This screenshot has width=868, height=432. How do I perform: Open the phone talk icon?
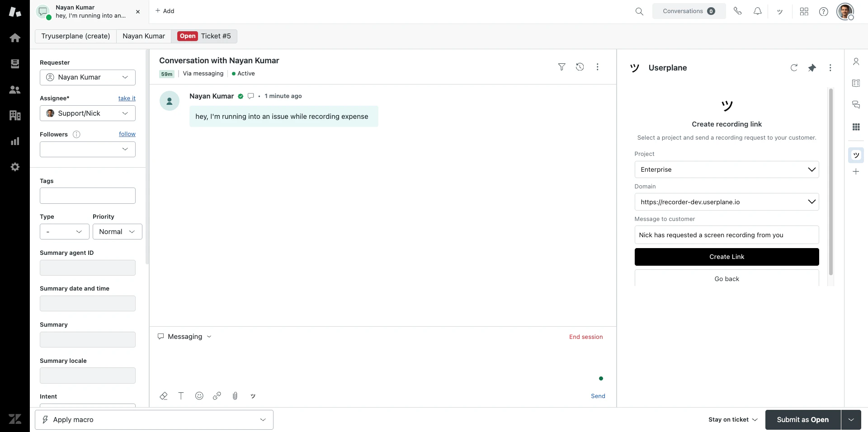[x=737, y=11]
